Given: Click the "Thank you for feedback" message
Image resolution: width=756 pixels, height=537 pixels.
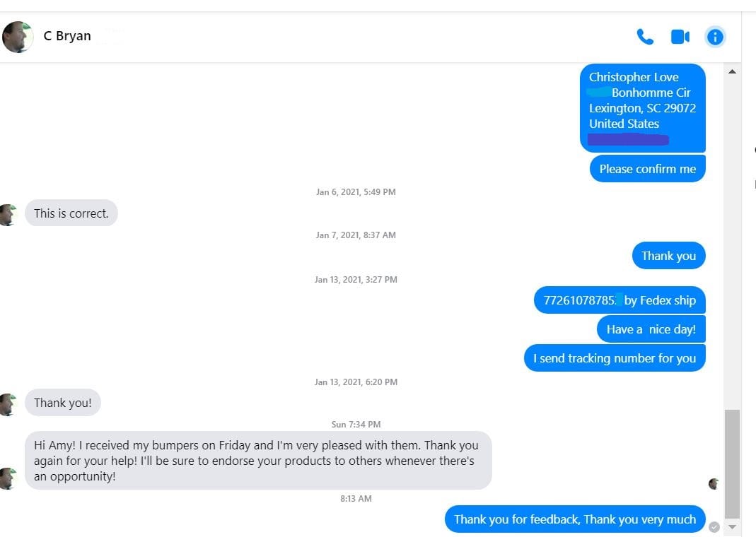Looking at the screenshot, I should coord(574,519).
